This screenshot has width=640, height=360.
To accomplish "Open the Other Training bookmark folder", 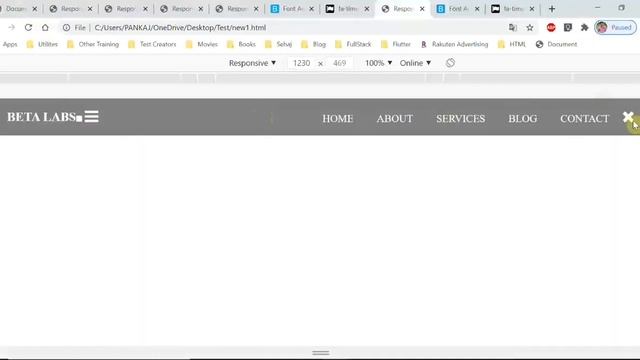I will click(93, 44).
